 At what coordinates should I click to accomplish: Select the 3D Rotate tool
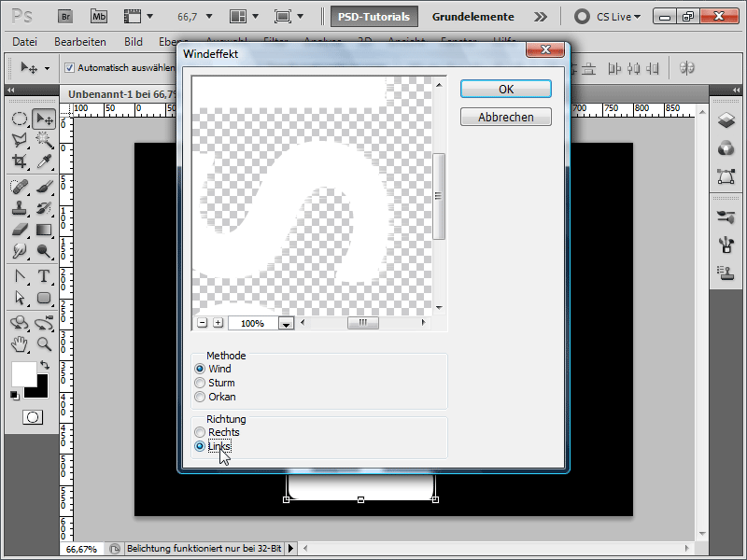[x=20, y=323]
